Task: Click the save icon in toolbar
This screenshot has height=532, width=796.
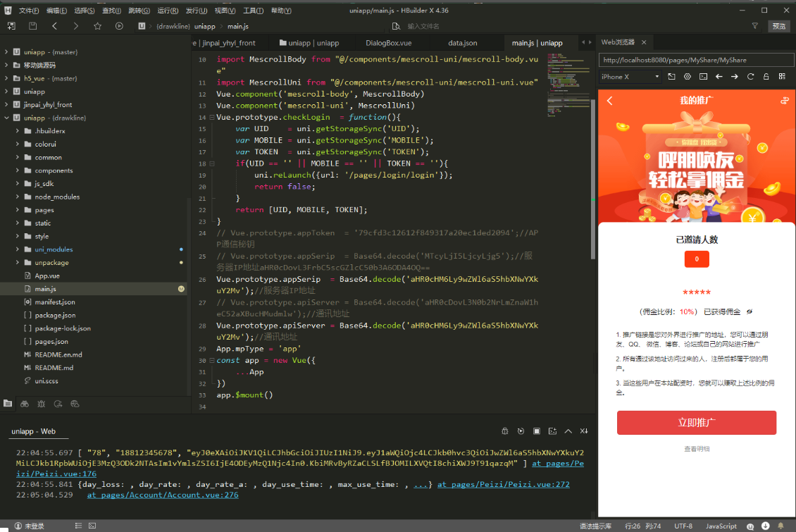Action: pos(32,26)
